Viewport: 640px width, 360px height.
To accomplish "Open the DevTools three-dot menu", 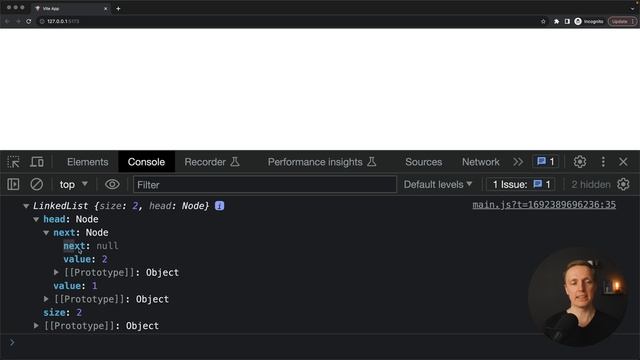I will coord(603,162).
